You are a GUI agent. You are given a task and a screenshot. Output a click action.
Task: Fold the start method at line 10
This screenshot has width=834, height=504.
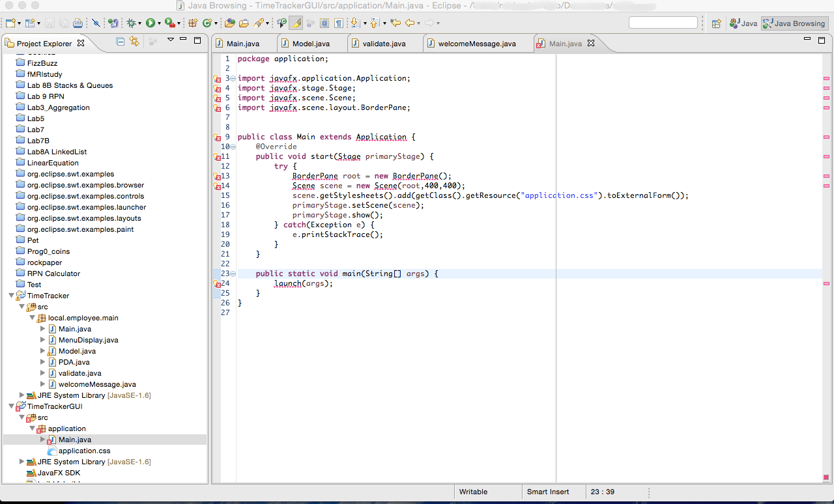[233, 147]
